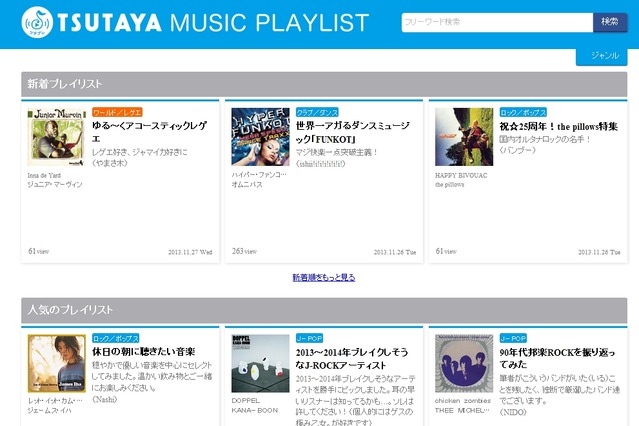
Task: Select ロック/ポップス tag on the pillows card
Action: coord(523,112)
